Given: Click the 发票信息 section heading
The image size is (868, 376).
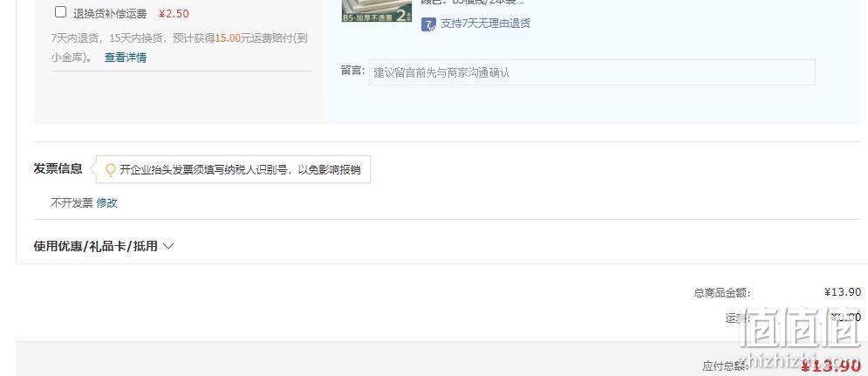Looking at the screenshot, I should [58, 169].
